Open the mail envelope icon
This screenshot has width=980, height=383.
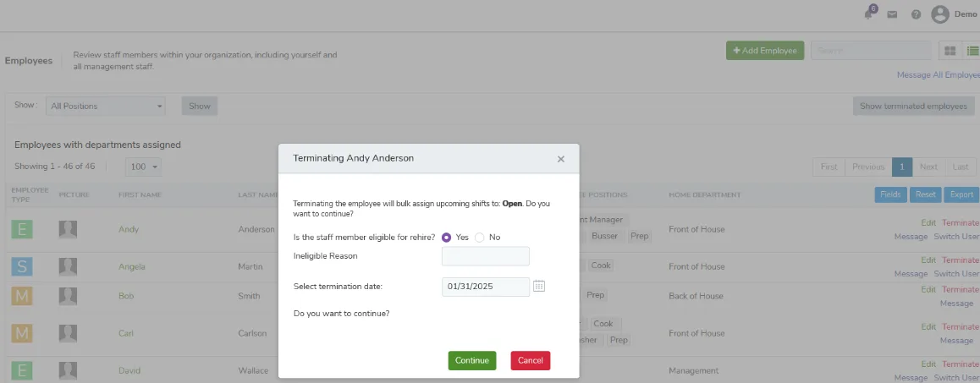tap(892, 14)
